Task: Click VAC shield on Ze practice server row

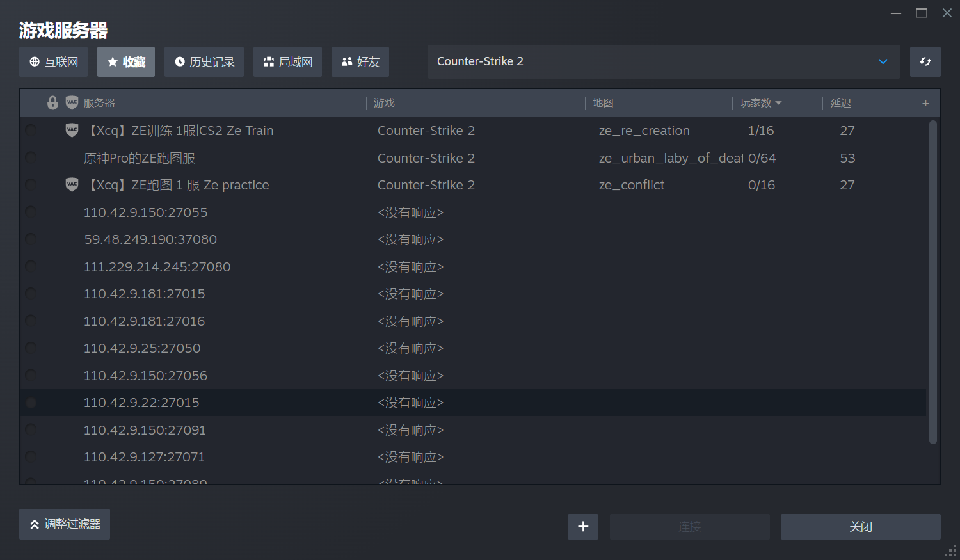Action: (72, 185)
